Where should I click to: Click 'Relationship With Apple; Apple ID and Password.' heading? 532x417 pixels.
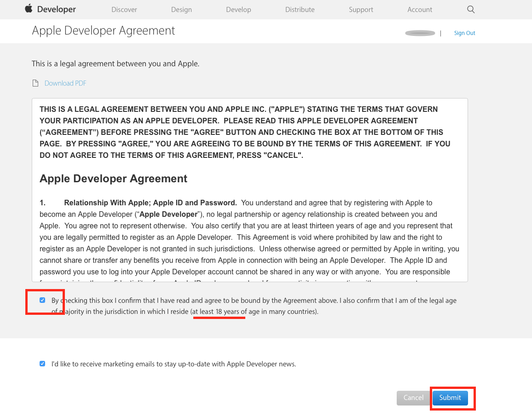[150, 203]
